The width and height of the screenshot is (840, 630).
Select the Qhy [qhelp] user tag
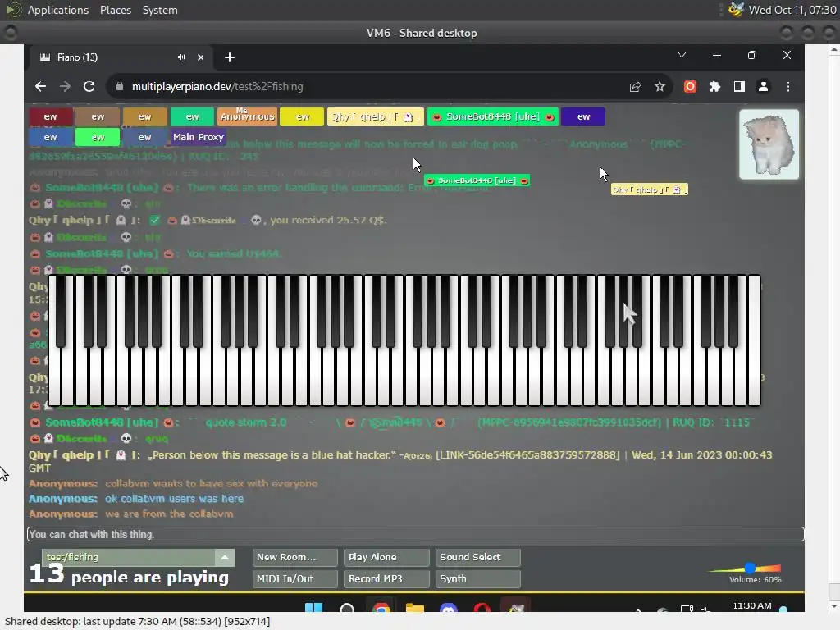[375, 116]
